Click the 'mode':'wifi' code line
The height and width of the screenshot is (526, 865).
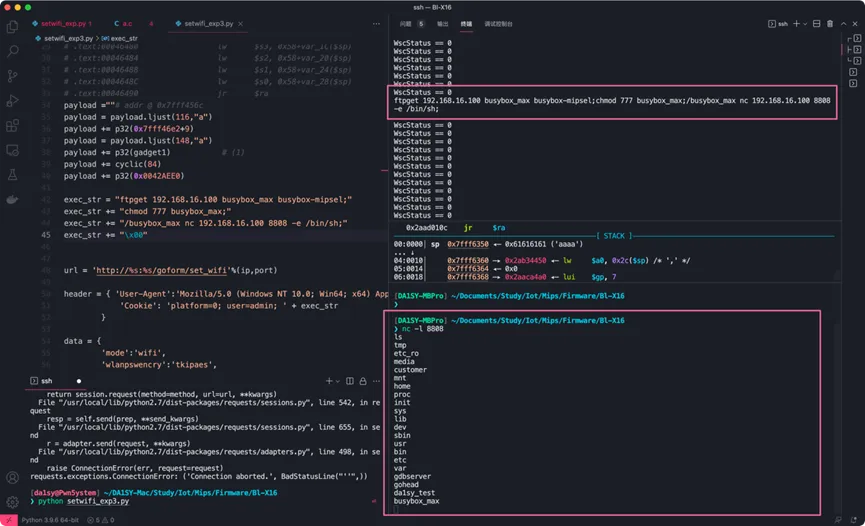pyautogui.click(x=133, y=353)
